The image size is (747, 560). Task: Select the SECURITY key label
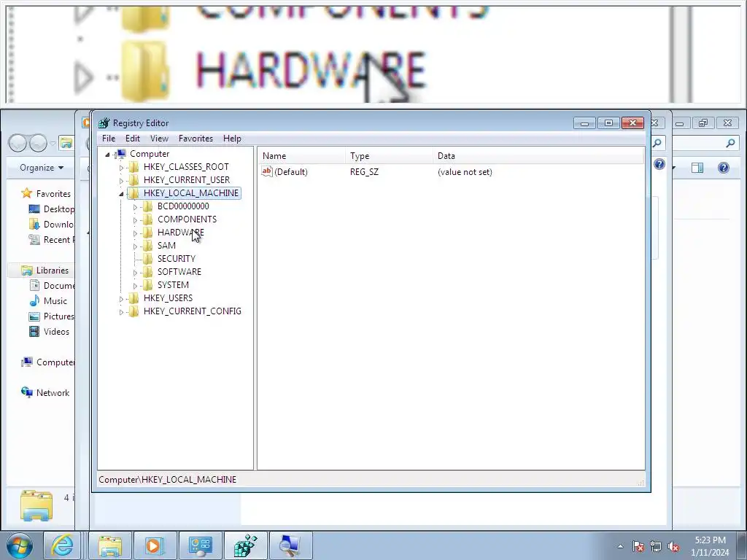(x=177, y=259)
